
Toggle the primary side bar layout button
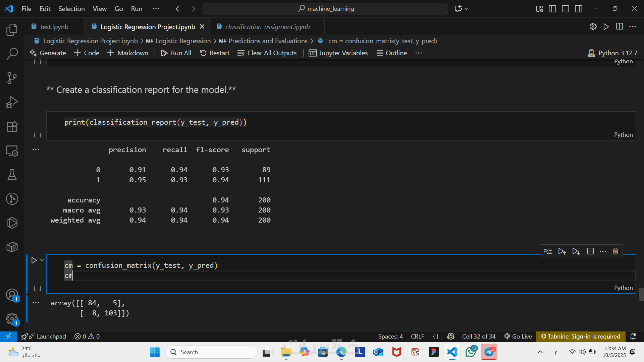pos(552,9)
